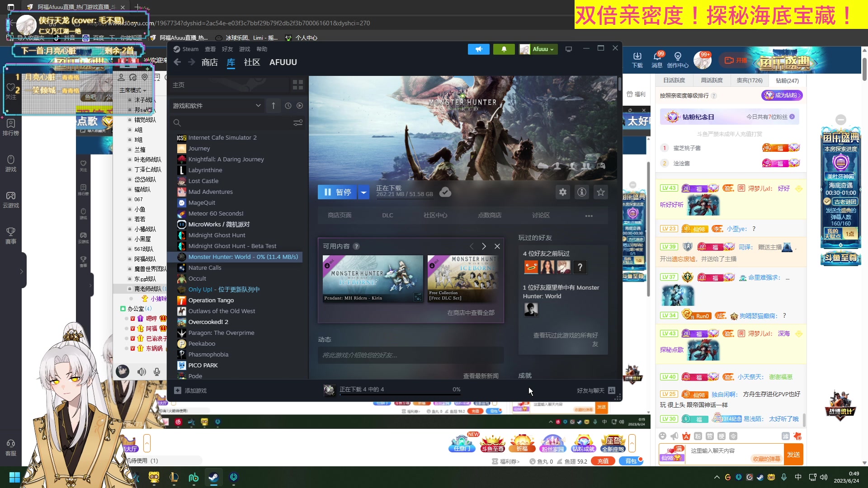Open the 好友 menu

[227, 49]
